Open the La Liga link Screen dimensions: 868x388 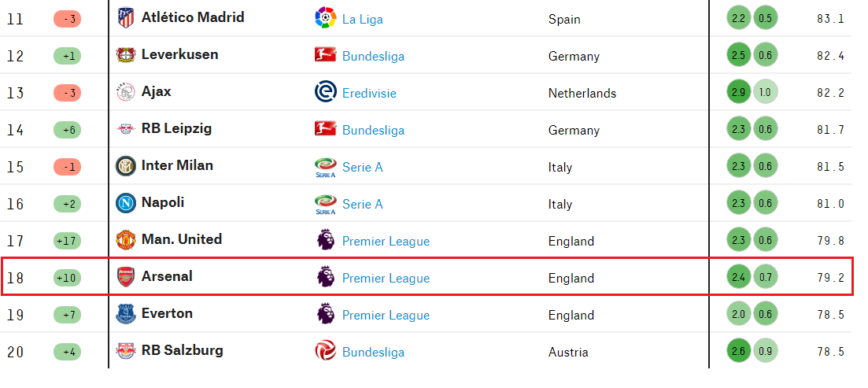tap(362, 20)
